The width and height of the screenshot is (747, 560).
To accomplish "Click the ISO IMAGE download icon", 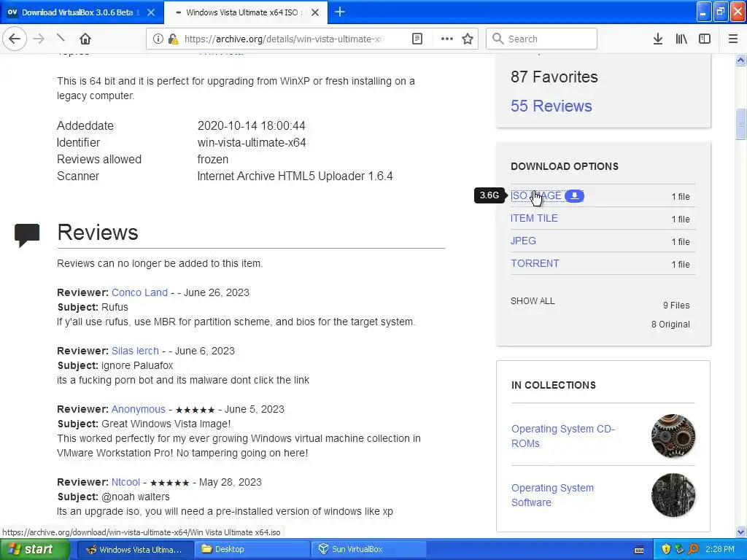I will 575,195.
